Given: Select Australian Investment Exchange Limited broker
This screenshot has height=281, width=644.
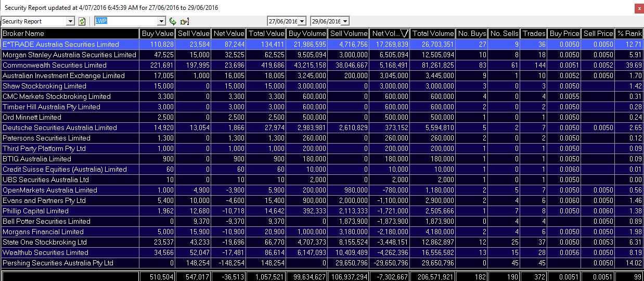Looking at the screenshot, I should pyautogui.click(x=63, y=75).
